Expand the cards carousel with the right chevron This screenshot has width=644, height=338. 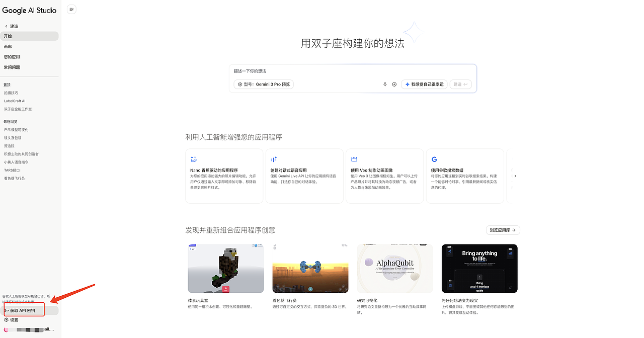tap(515, 176)
